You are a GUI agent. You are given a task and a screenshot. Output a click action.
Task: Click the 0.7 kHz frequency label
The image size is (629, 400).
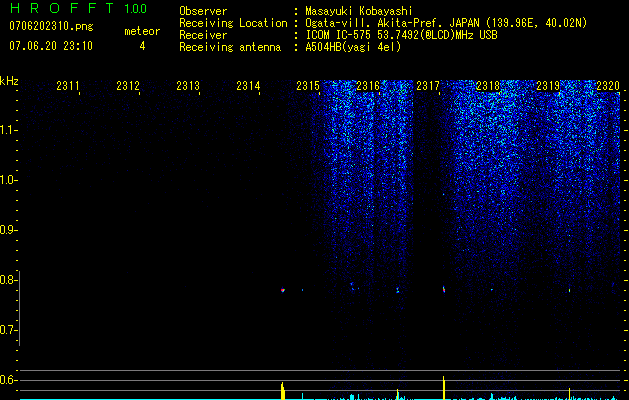click(x=7, y=330)
